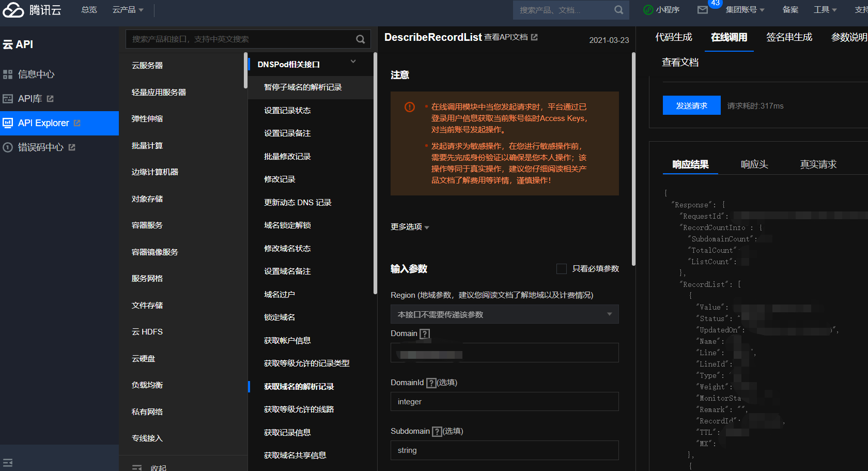Click the Domain help question icon
868x471 pixels.
pyautogui.click(x=425, y=334)
